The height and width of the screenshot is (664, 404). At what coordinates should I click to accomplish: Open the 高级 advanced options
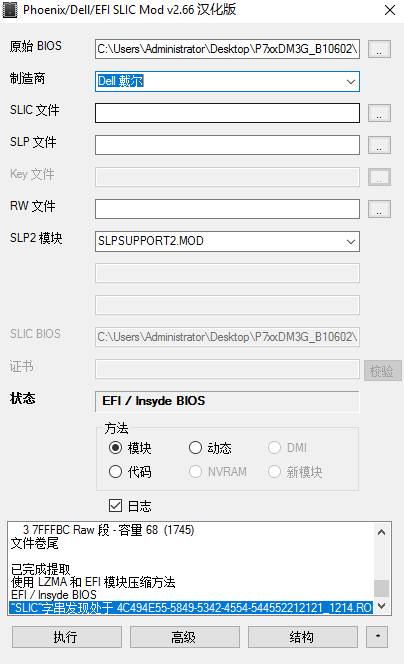[x=185, y=637]
